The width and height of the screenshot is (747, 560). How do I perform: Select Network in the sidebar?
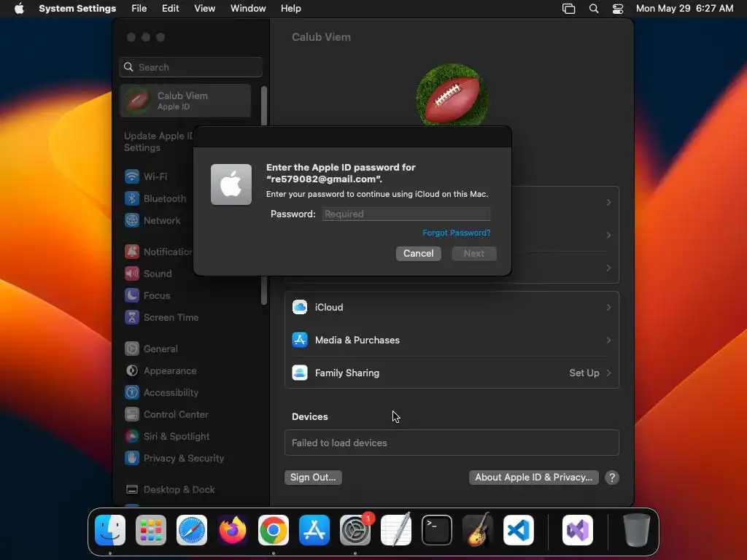click(152, 220)
